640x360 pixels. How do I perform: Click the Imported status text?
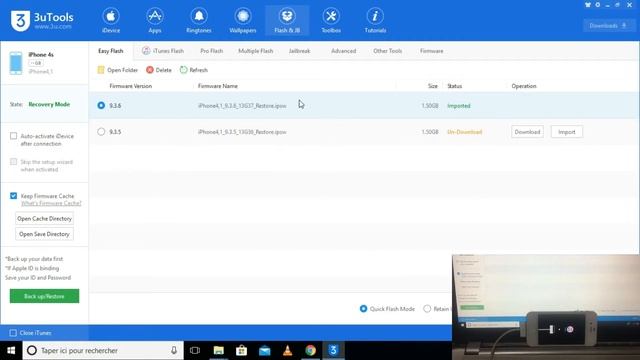coord(459,106)
